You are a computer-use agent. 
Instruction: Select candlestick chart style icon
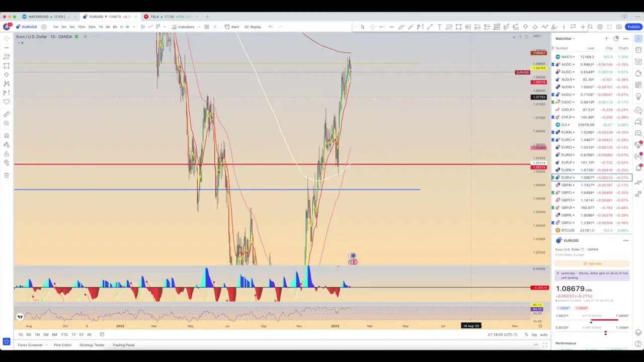[143, 27]
